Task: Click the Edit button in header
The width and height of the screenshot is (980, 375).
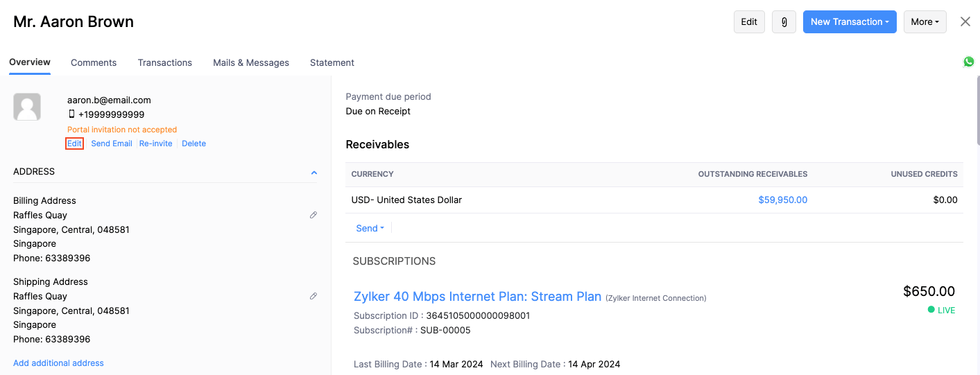Action: [749, 21]
